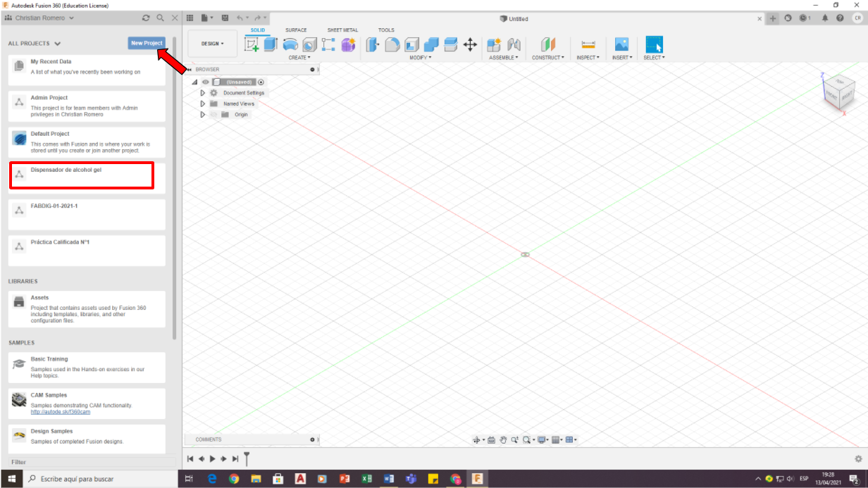Create a New Component from Assemble group
Screen dimensions: 868x488
click(495, 44)
